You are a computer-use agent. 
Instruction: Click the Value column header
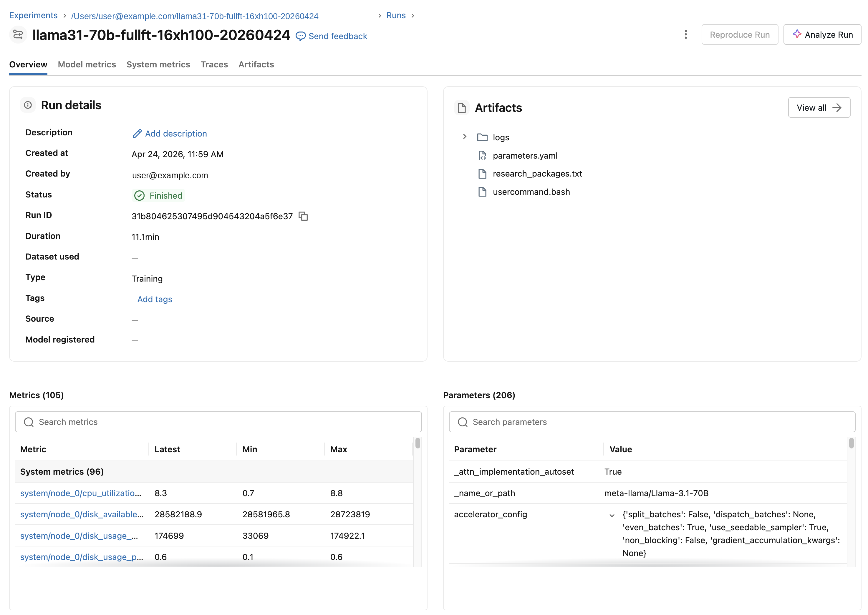click(621, 450)
